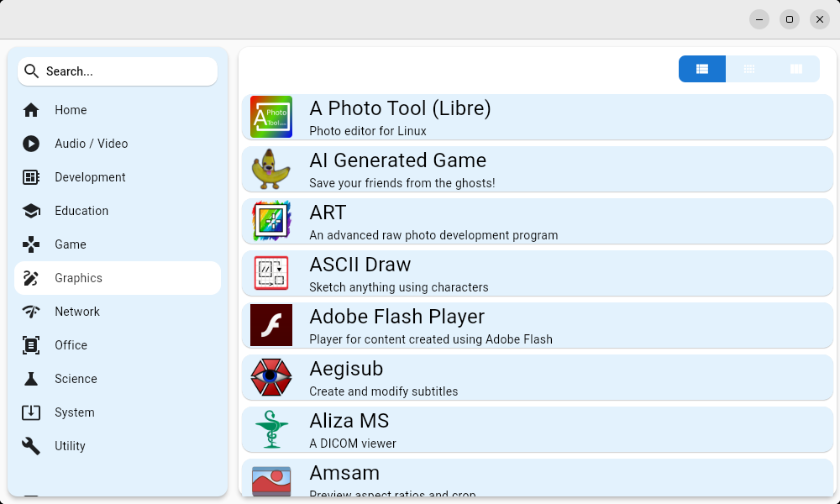Go to the Network category
This screenshot has height=504, width=840.
(118, 312)
